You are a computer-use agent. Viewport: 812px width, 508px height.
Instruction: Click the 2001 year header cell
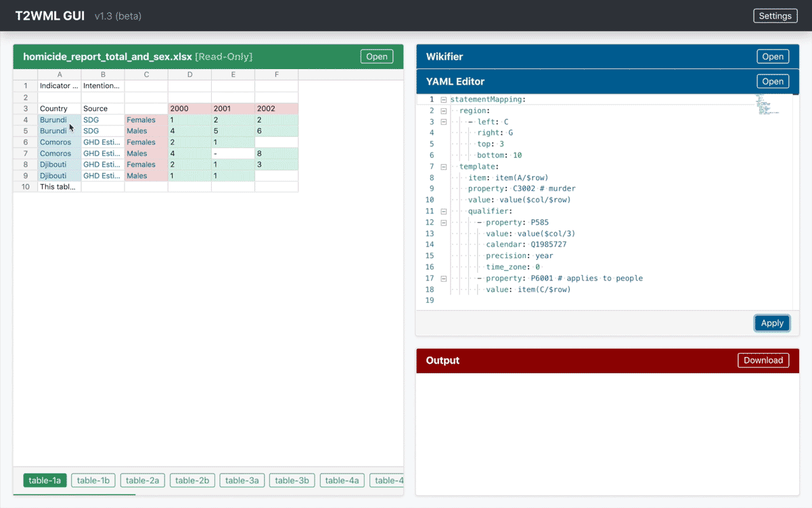(233, 108)
